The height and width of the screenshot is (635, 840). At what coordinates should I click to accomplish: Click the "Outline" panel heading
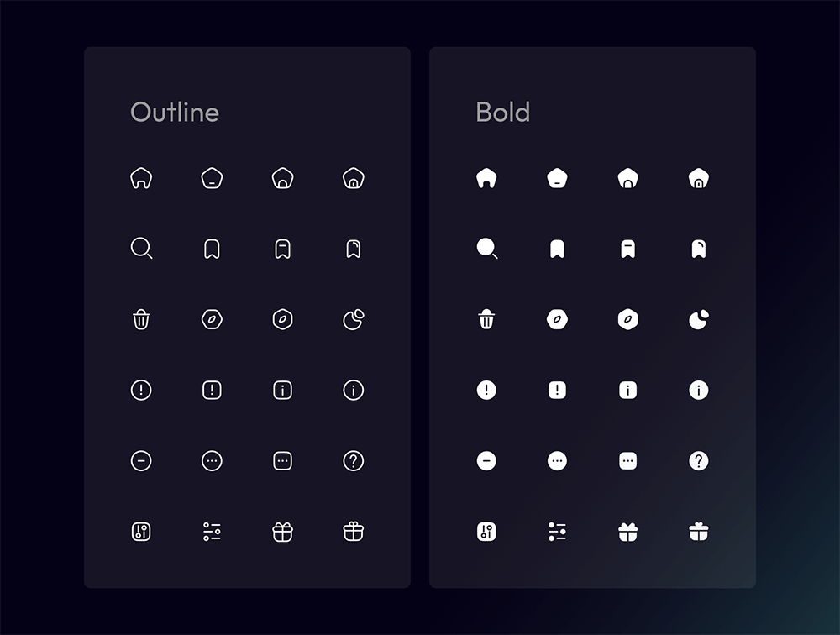[175, 113]
